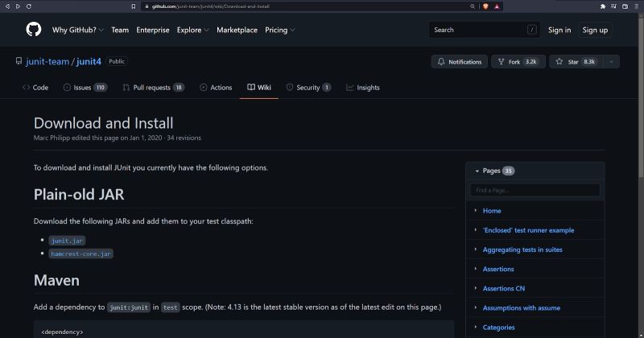Go to the Actions tab
Viewport: 644px width, 338px height.
pos(216,88)
